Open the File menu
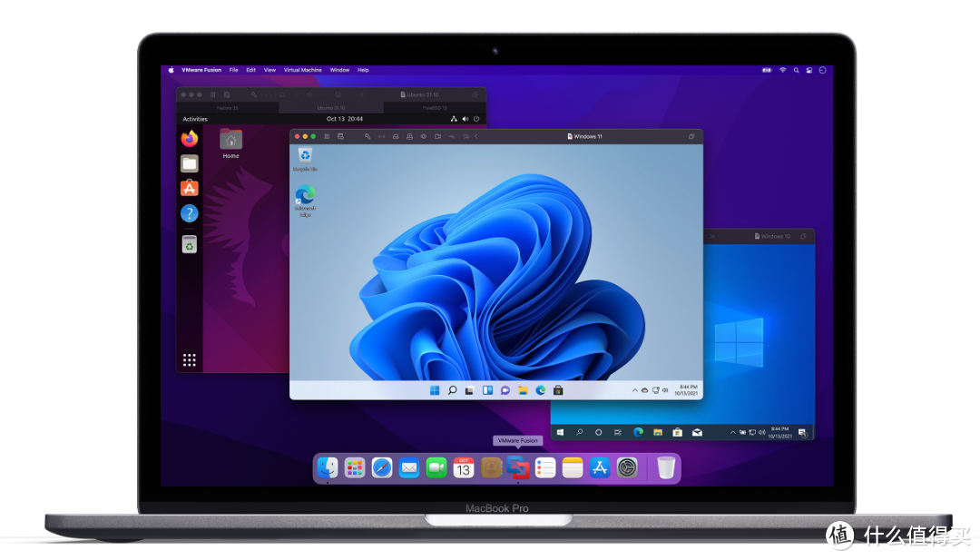 pos(234,70)
